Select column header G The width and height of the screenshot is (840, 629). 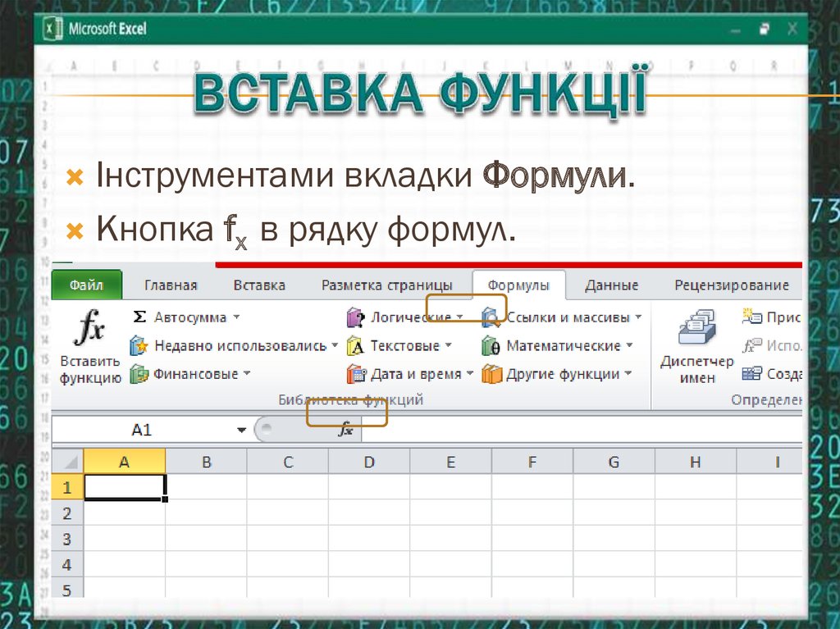click(614, 462)
